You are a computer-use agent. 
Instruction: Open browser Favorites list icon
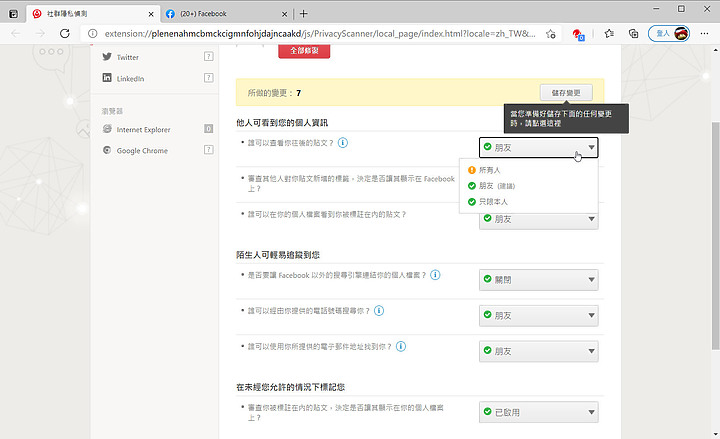609,34
